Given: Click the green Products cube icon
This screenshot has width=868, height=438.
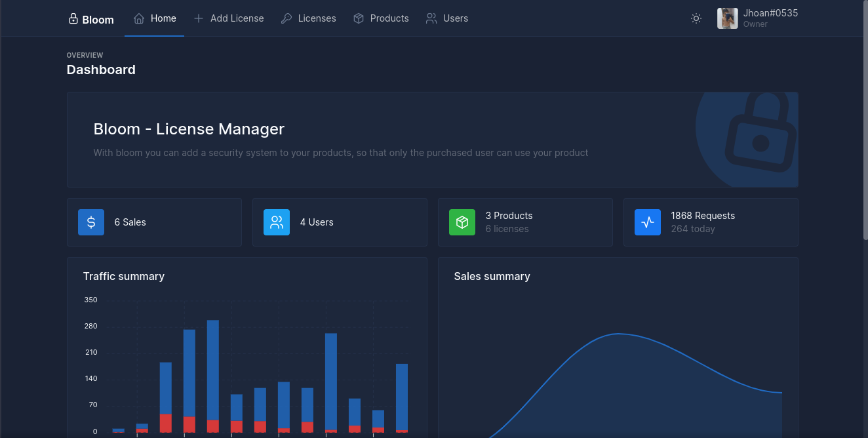Looking at the screenshot, I should pyautogui.click(x=462, y=222).
